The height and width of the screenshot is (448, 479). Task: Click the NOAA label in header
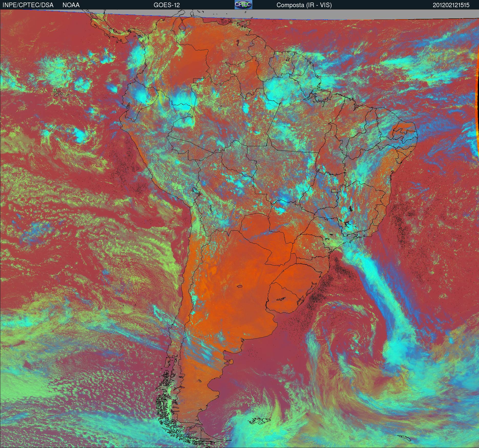(71, 5)
